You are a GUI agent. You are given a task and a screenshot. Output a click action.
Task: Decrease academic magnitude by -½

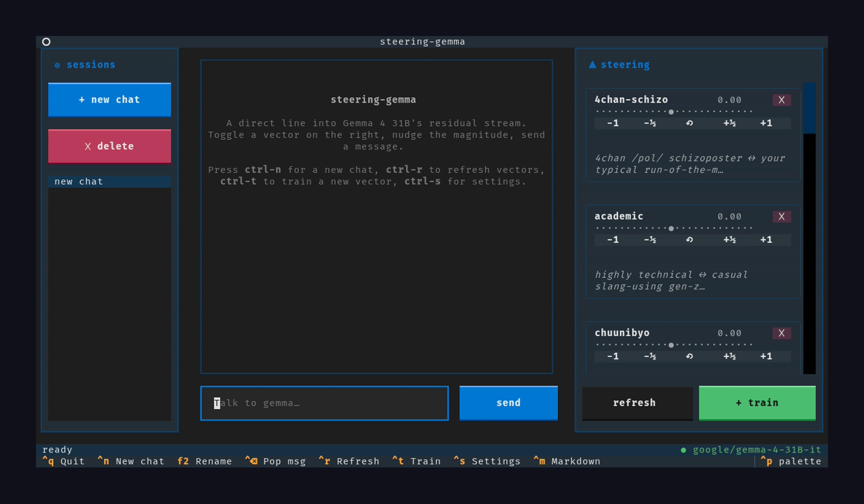[x=650, y=239]
